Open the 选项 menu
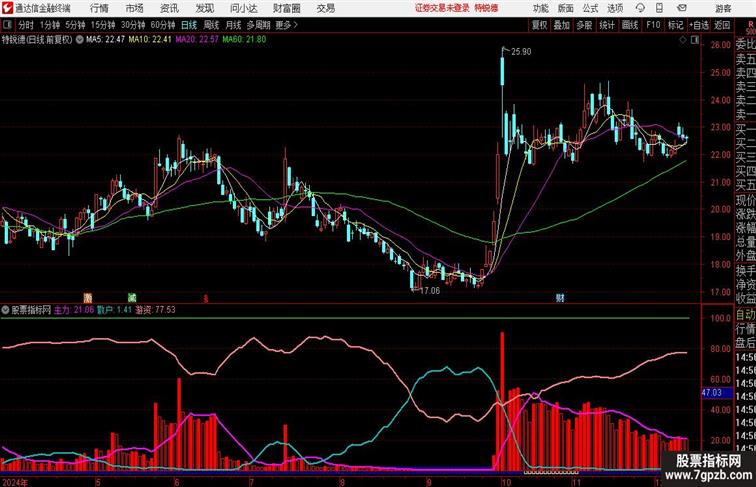Viewport: 756px width, 487px height. (615, 8)
